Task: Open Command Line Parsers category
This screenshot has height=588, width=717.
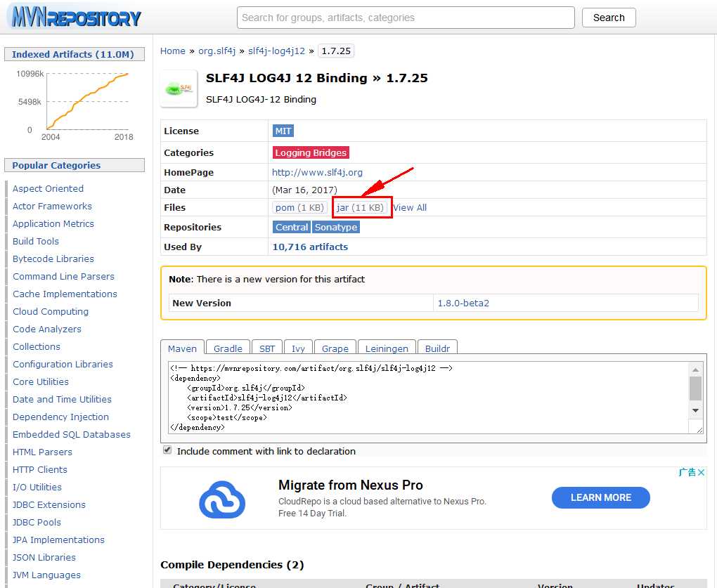Action: click(63, 276)
